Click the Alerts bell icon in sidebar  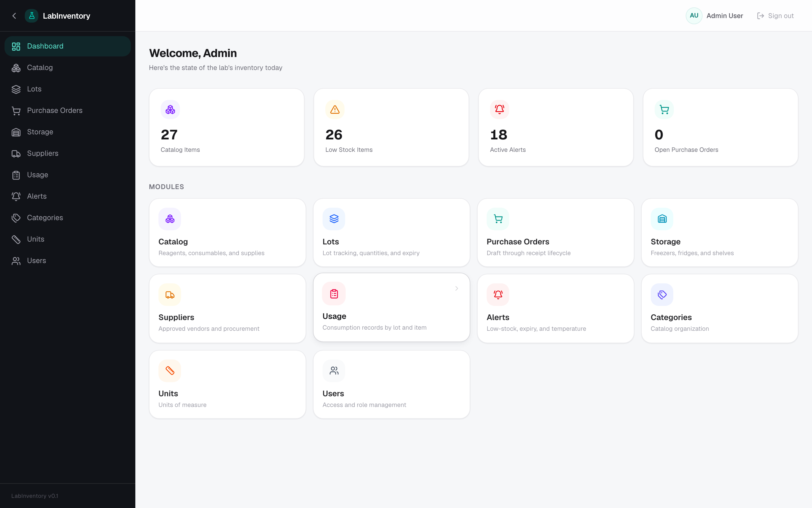coord(16,196)
